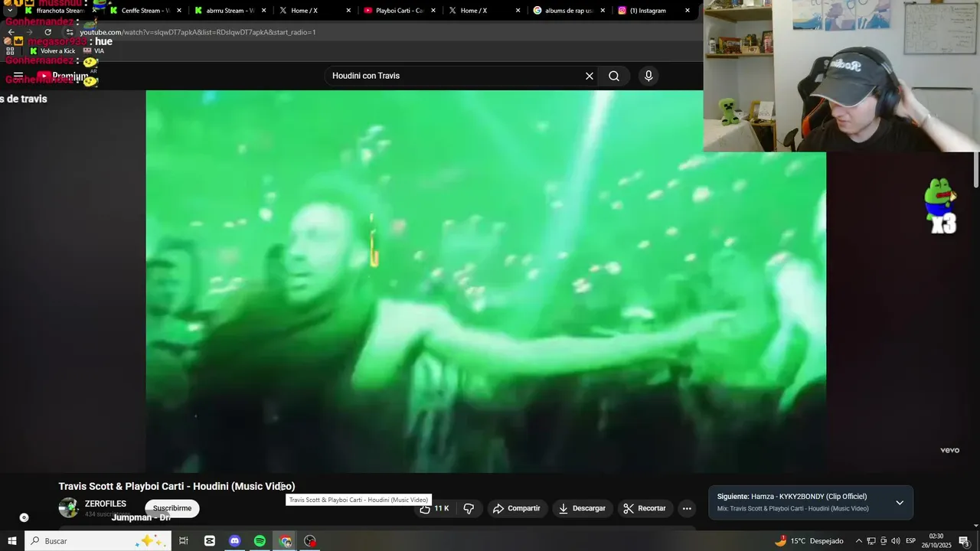The width and height of the screenshot is (980, 551).
Task: Dislike the Houdini video
Action: point(469,508)
